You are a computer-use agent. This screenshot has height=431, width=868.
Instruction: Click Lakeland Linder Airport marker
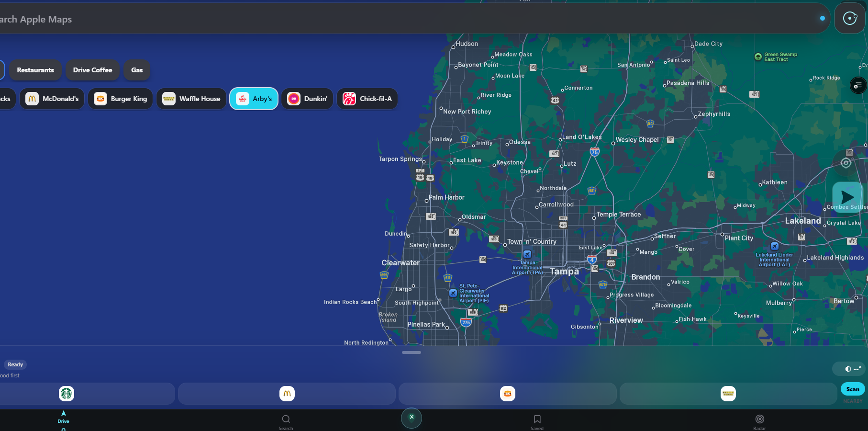pos(775,246)
